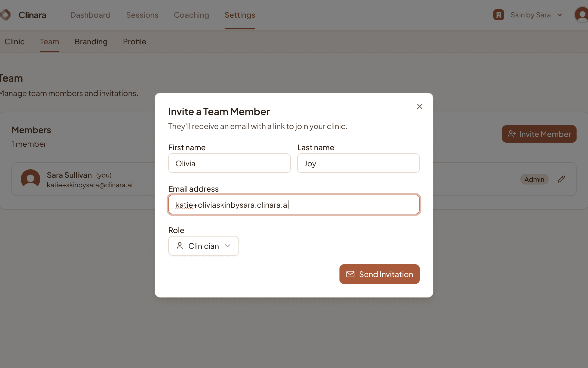
Task: Focus the Last name field
Action: point(358,163)
